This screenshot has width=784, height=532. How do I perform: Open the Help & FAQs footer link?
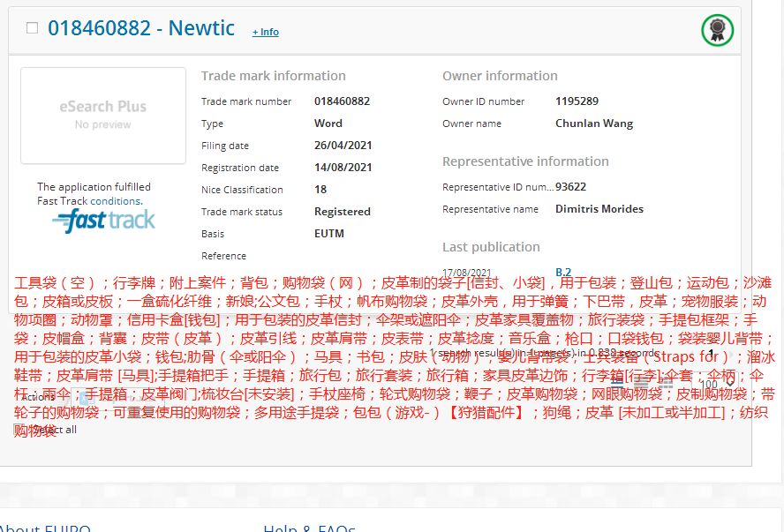[x=309, y=528]
